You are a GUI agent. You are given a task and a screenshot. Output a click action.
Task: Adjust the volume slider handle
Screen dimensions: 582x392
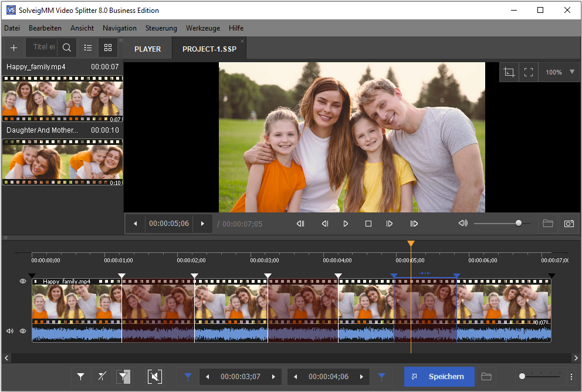[519, 223]
